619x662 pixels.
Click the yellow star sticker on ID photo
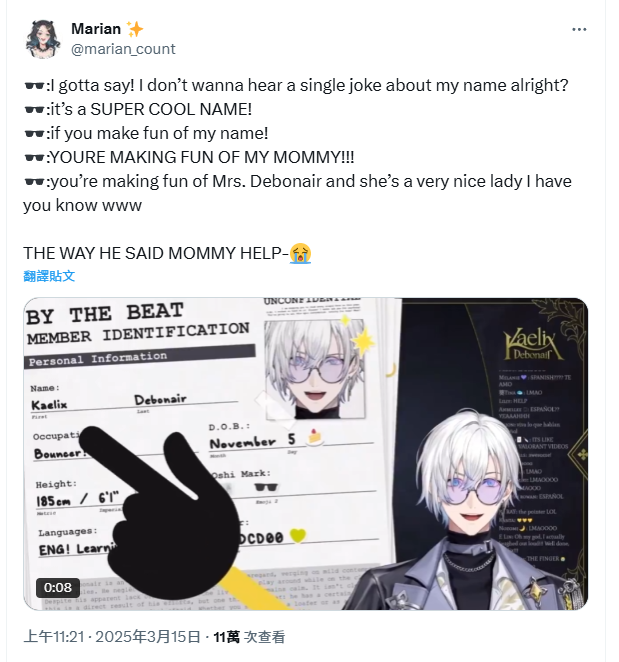tap(362, 339)
